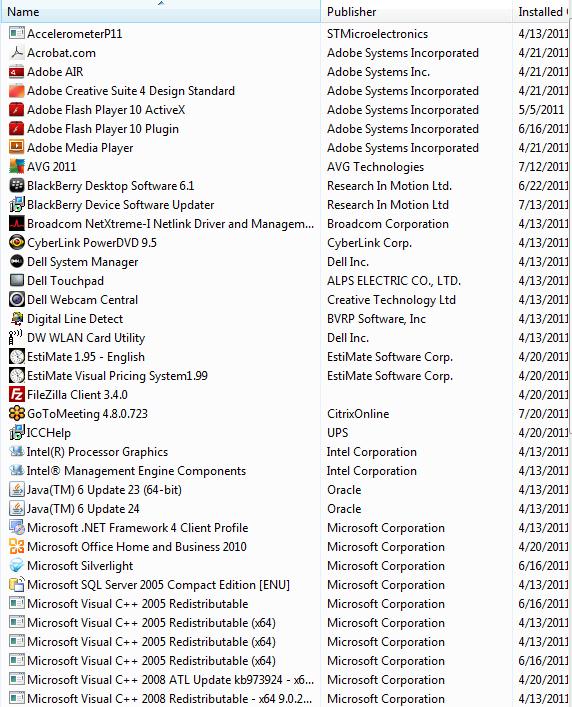Click EstiMate Software Corp. beside EstiMate 1.95

390,357
